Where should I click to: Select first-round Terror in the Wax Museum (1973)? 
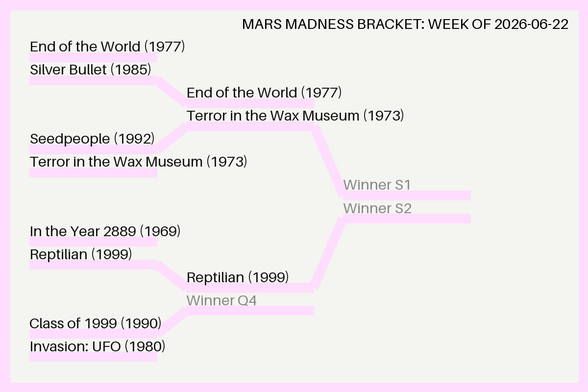(138, 162)
